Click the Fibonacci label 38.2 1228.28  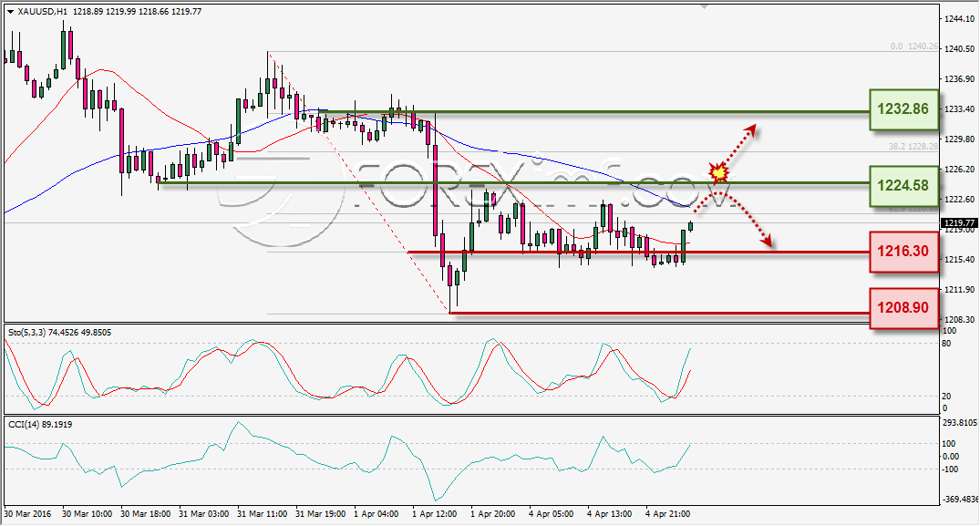[x=913, y=146]
